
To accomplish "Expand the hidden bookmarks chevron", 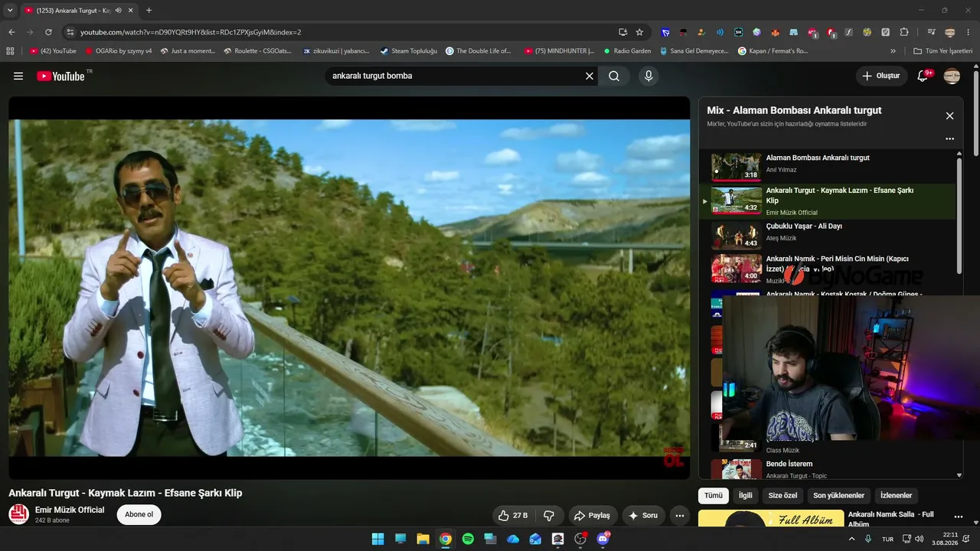I will 893,51.
